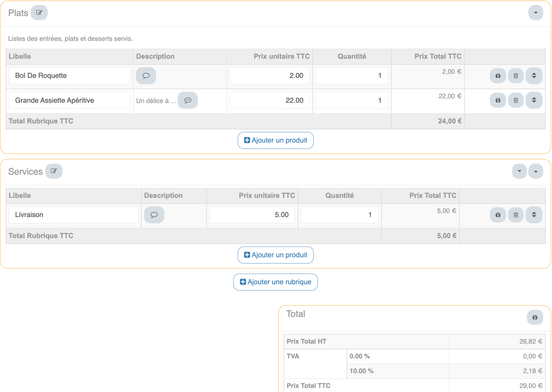Delete the Grande Assiette Apéritive row with trash icon
Screen dimensions: 552x392
(x=516, y=101)
